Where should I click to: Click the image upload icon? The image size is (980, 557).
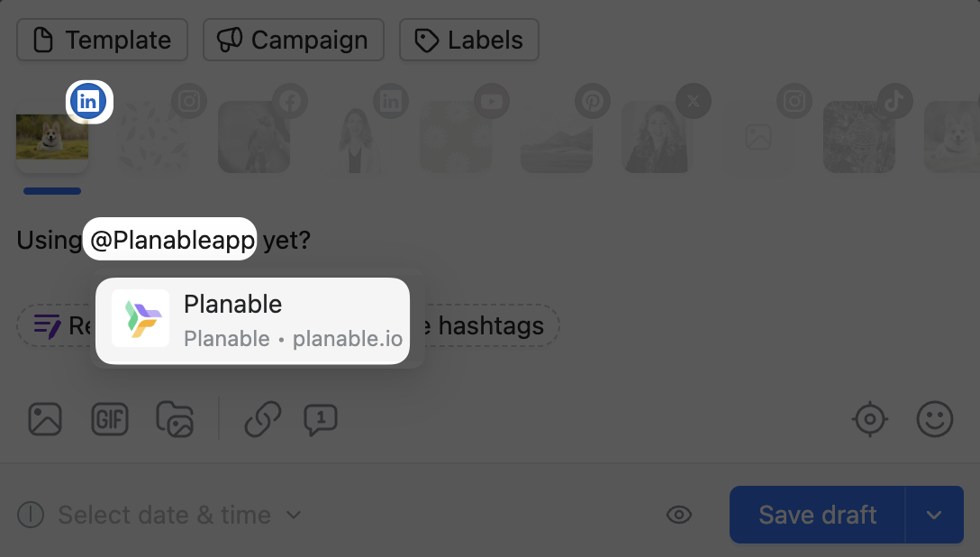pos(45,419)
